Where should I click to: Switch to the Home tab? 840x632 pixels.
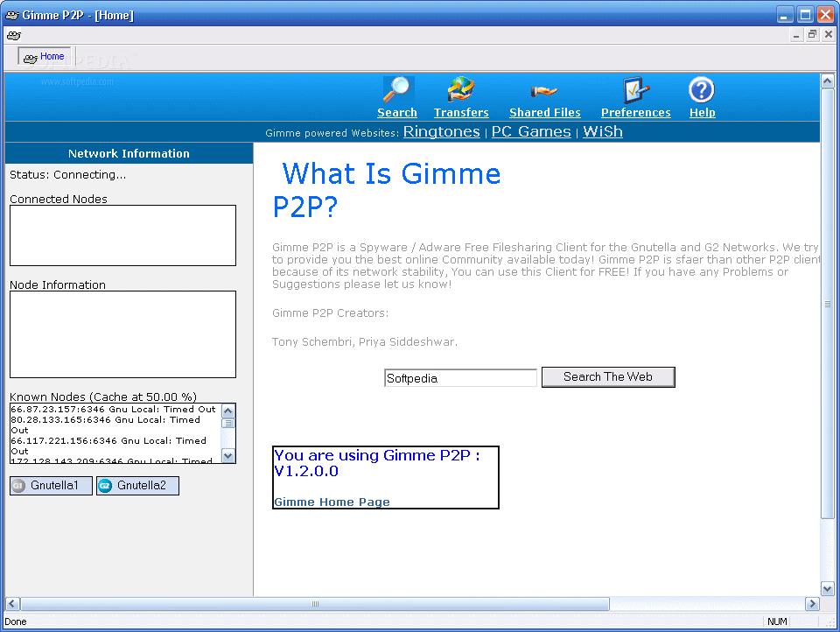tap(45, 56)
